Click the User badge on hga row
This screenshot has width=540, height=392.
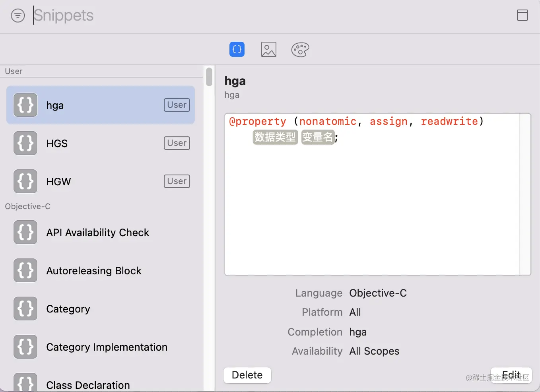(x=177, y=105)
